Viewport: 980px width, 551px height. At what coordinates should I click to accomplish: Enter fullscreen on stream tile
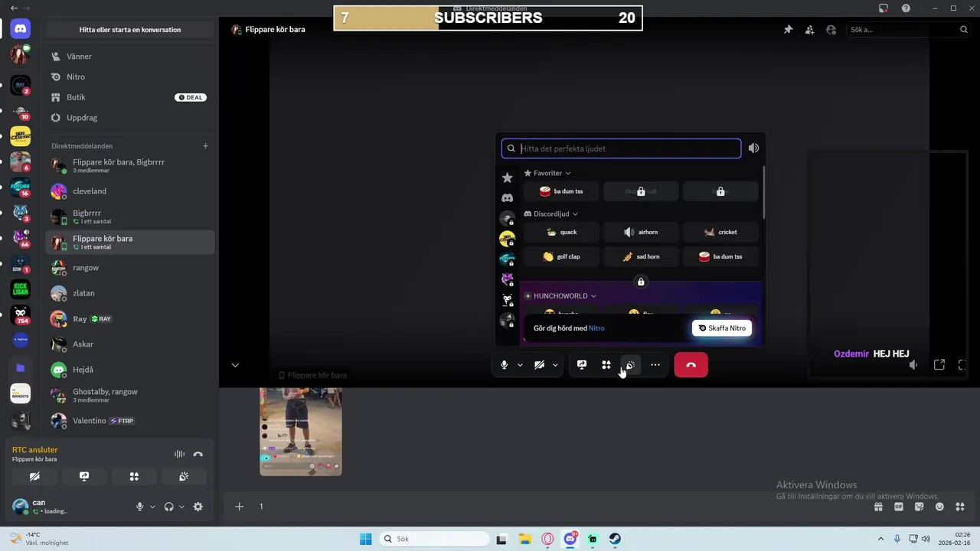pyautogui.click(x=962, y=365)
